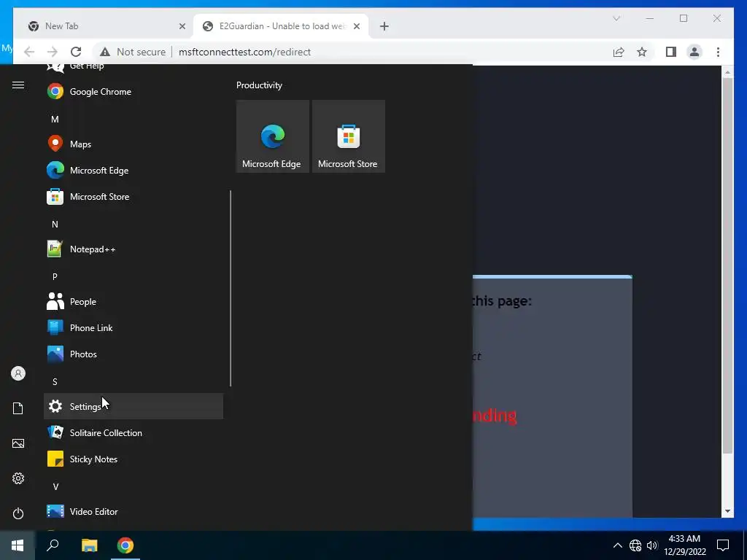747x560 pixels.
Task: Open Chrome tab search chevron
Action: point(616,18)
